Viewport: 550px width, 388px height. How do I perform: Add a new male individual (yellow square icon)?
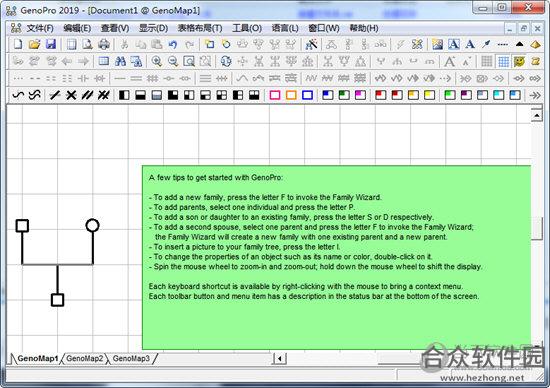tap(209, 45)
